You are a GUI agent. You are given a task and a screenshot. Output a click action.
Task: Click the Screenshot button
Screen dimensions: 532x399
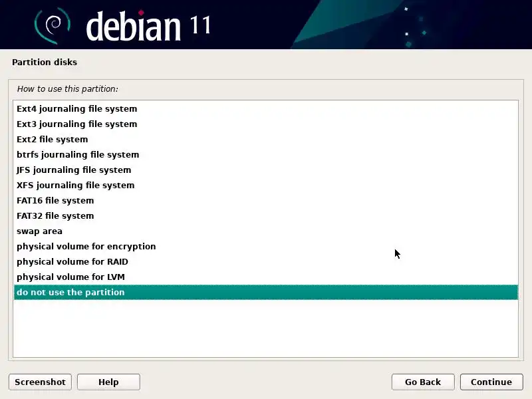(40, 382)
